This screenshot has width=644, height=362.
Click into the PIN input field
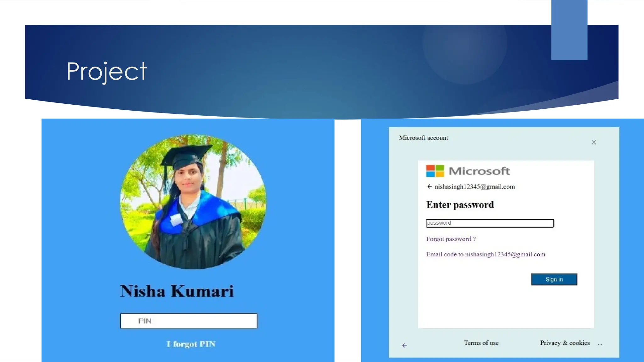tap(189, 321)
